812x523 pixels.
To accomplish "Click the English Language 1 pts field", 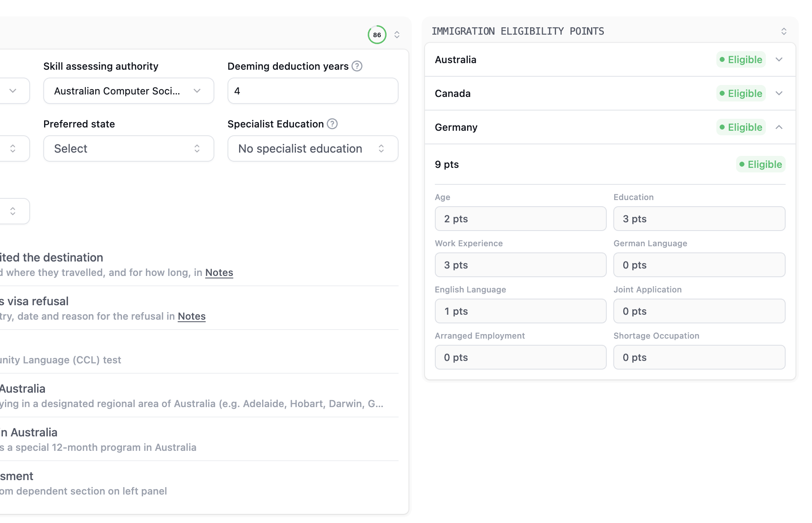I will click(x=521, y=311).
